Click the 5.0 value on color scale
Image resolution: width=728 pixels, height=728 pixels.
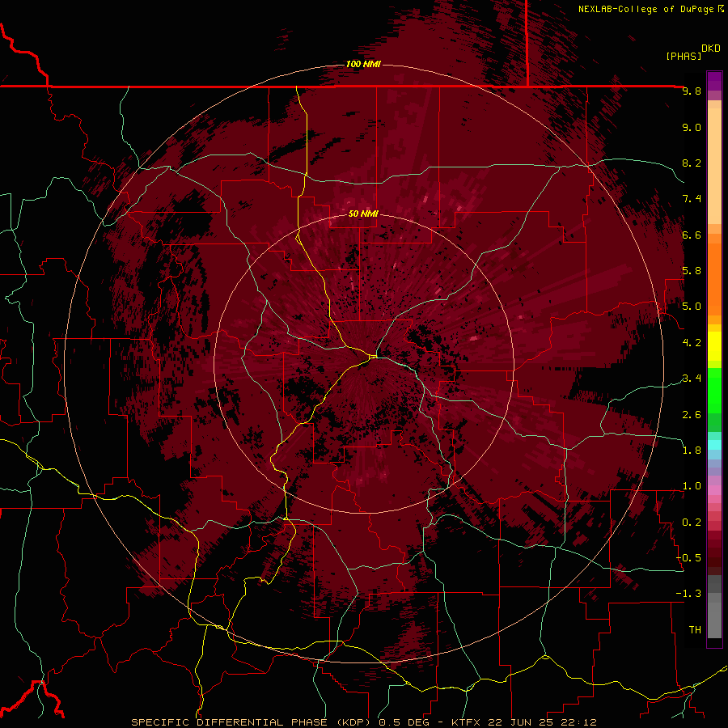click(692, 307)
